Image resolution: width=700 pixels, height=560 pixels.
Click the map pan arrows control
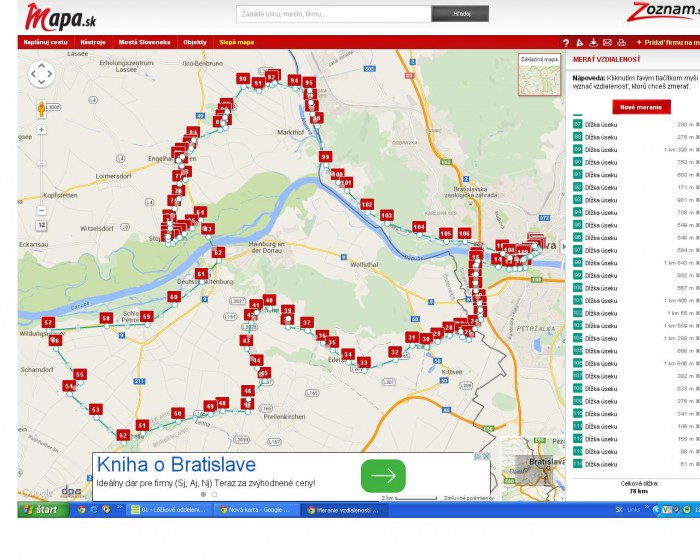pyautogui.click(x=42, y=74)
